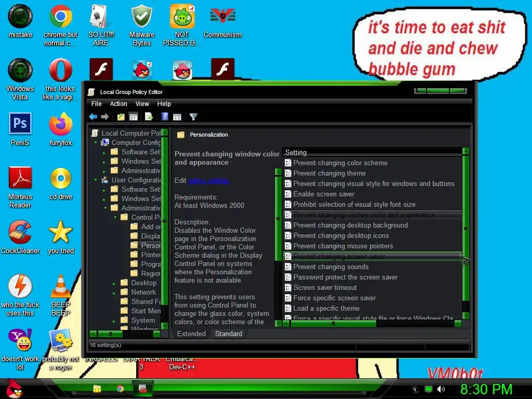Screen dimensions: 532x399
Task: Open the Photoshop 'PeniS' icon
Action: [20, 129]
